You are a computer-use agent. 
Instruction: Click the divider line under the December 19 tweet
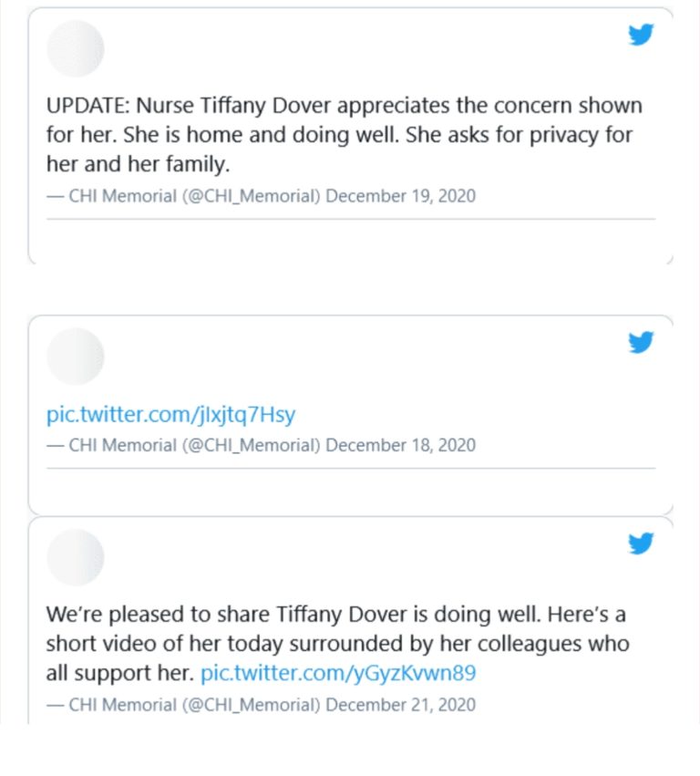coord(351,219)
